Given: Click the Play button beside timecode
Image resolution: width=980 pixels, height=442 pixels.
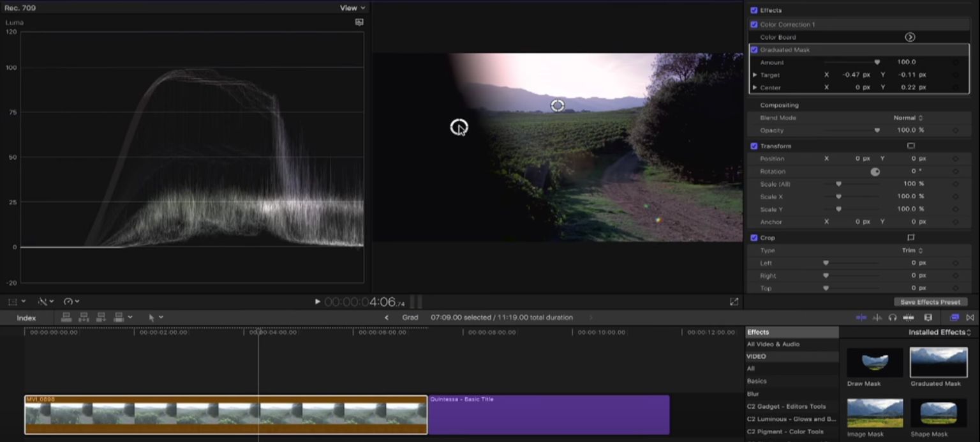Looking at the screenshot, I should (x=318, y=301).
